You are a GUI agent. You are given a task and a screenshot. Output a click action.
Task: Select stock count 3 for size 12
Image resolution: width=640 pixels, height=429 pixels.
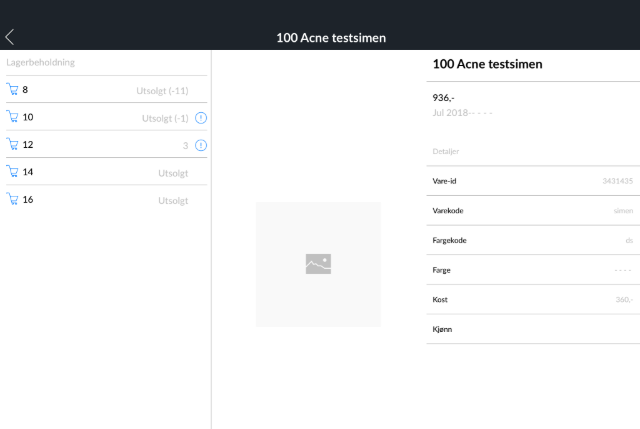pyautogui.click(x=185, y=146)
